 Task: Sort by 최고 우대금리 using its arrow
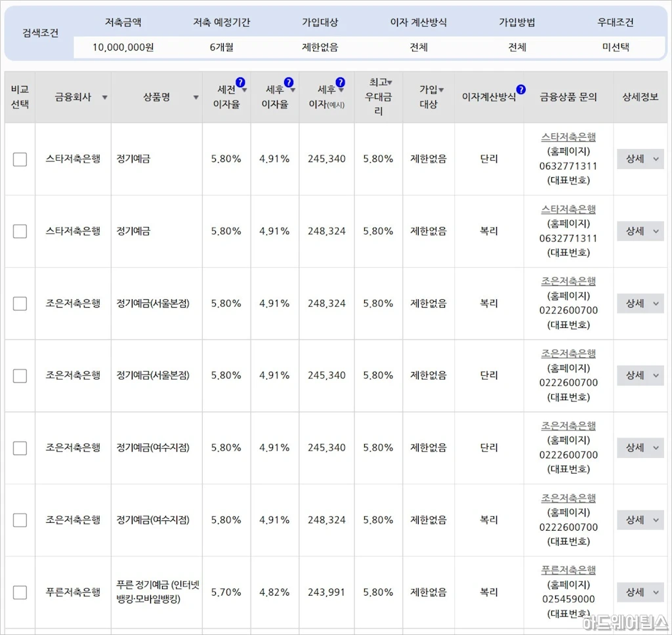point(390,83)
